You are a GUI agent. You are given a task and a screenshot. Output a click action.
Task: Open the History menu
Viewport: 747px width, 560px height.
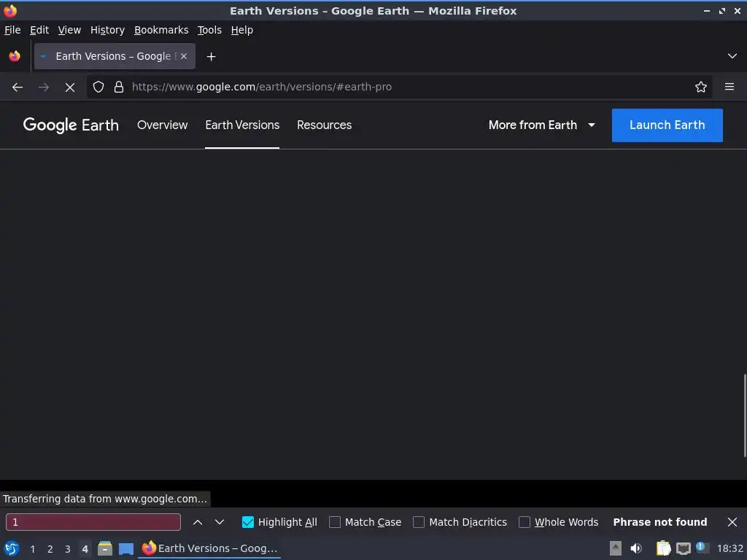108,30
